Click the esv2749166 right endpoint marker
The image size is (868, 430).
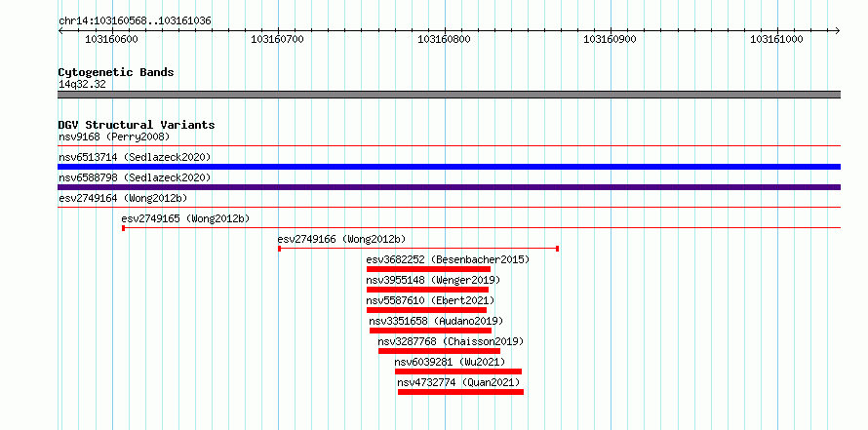coord(558,249)
